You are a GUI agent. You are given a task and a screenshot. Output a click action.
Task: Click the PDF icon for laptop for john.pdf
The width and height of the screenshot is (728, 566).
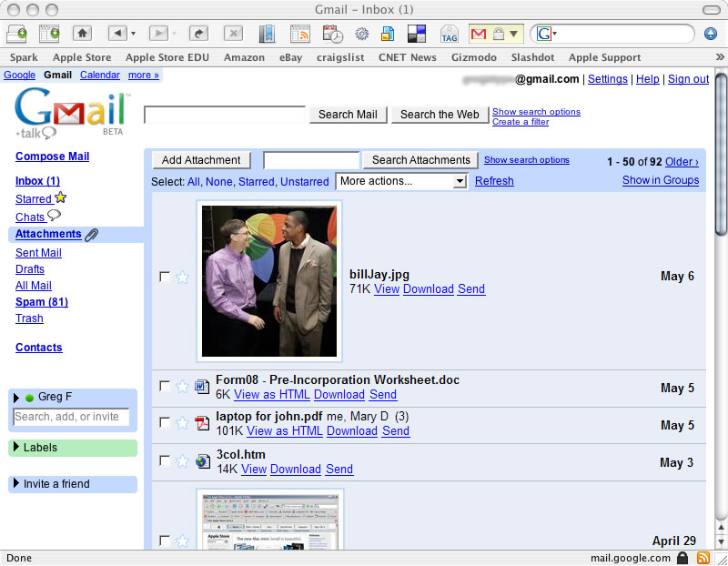pos(202,423)
